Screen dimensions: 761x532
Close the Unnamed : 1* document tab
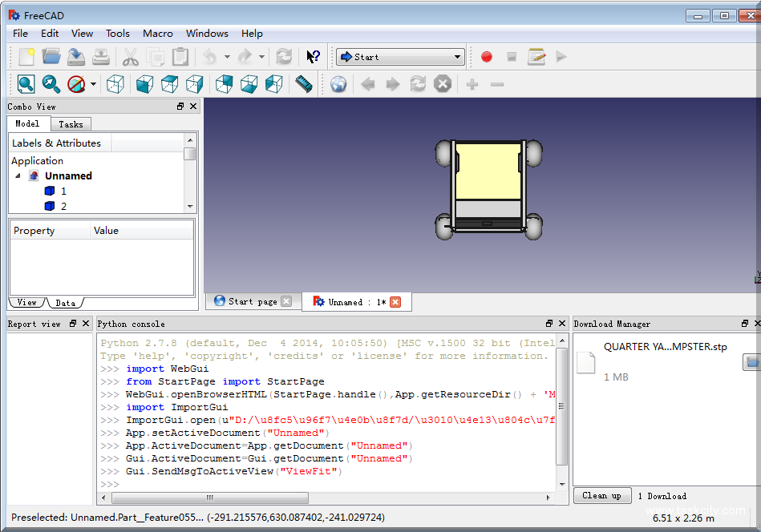coord(395,302)
